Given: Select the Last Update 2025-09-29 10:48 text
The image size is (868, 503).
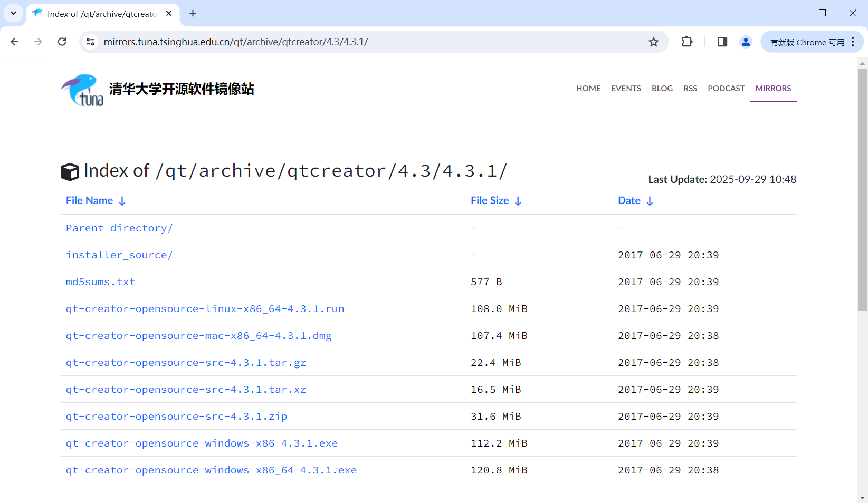Looking at the screenshot, I should coord(722,179).
